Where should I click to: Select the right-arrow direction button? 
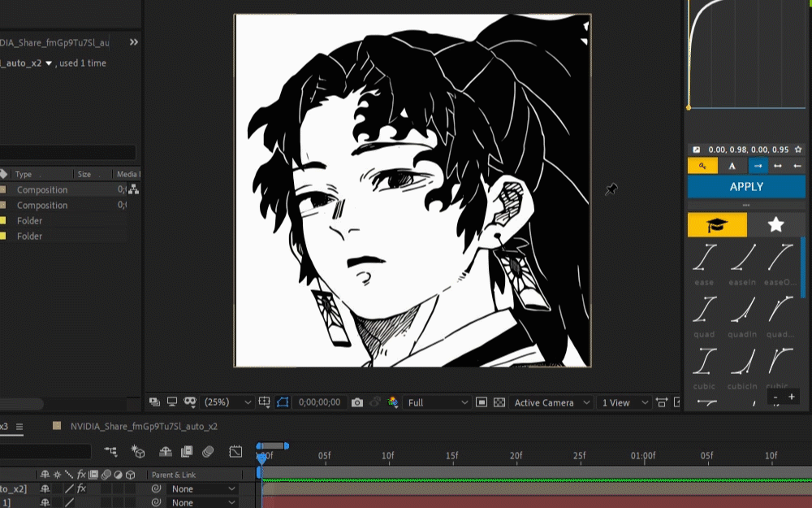point(758,166)
